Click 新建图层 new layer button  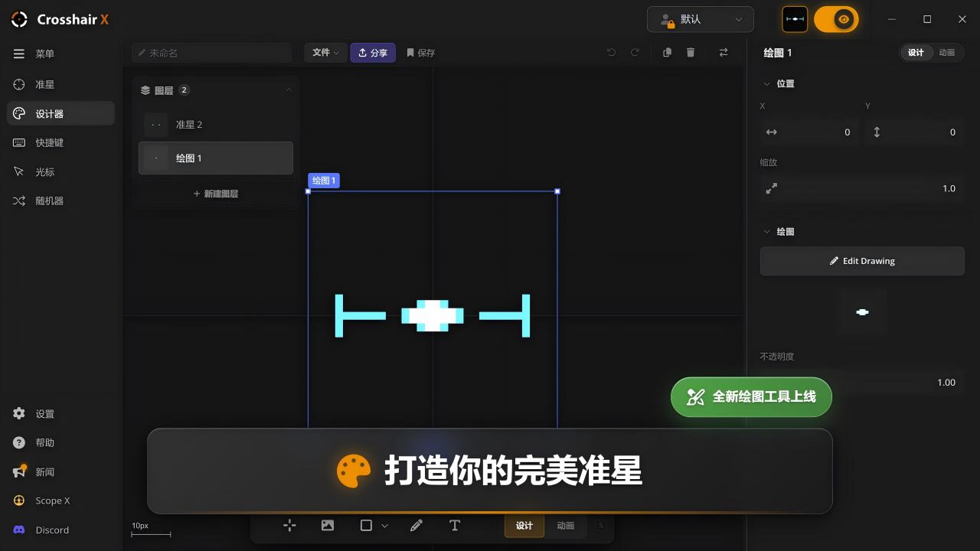point(216,194)
